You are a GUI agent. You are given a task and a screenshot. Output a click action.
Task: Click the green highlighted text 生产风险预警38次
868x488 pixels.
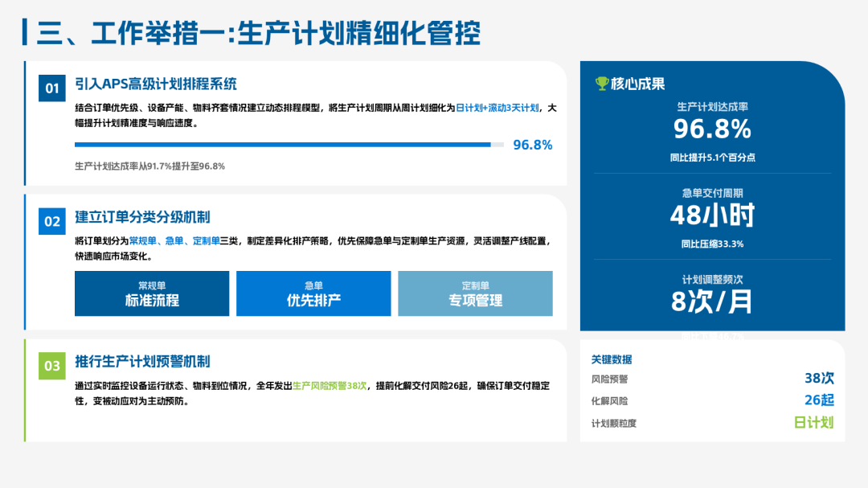click(330, 386)
